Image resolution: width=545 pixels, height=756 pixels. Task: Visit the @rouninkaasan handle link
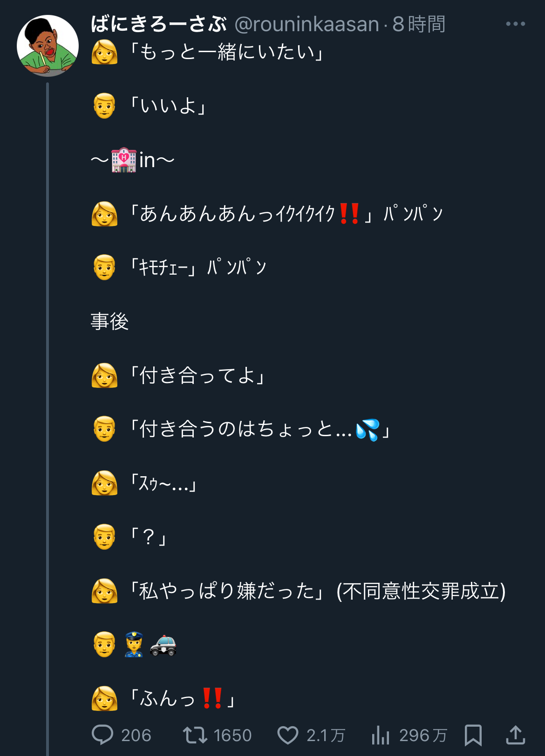coord(307,24)
